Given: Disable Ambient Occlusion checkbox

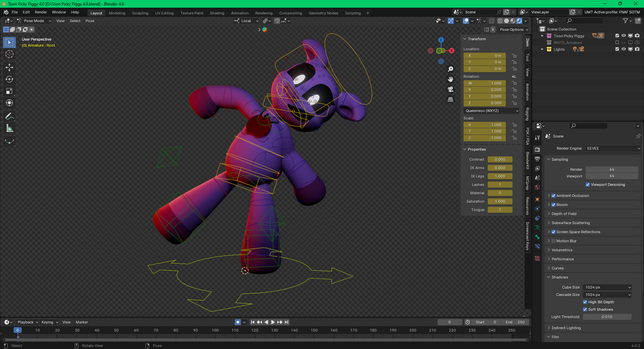Looking at the screenshot, I should (x=553, y=196).
